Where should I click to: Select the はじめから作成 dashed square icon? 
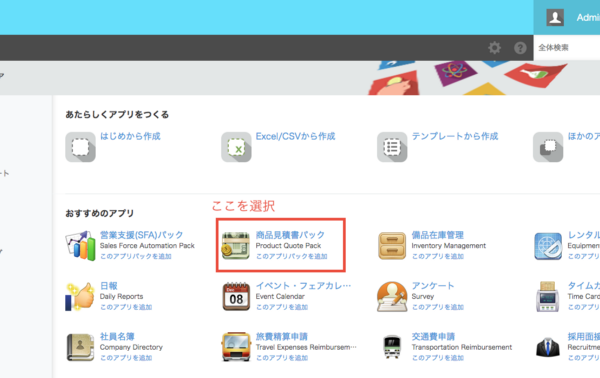[x=80, y=147]
